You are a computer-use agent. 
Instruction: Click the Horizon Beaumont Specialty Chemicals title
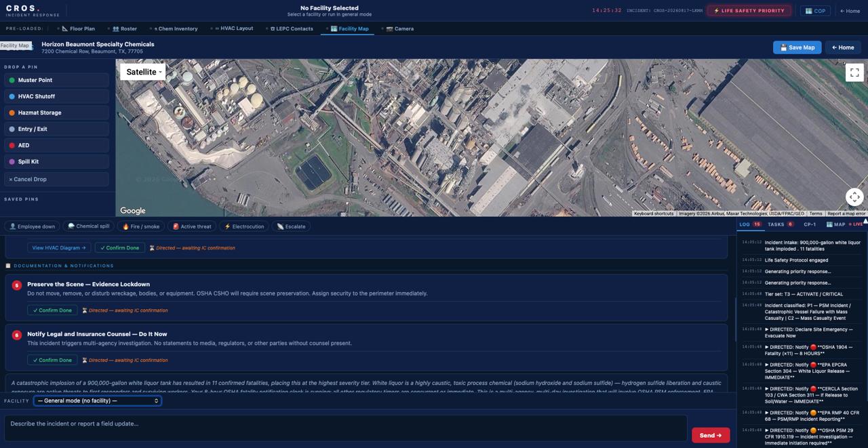98,44
